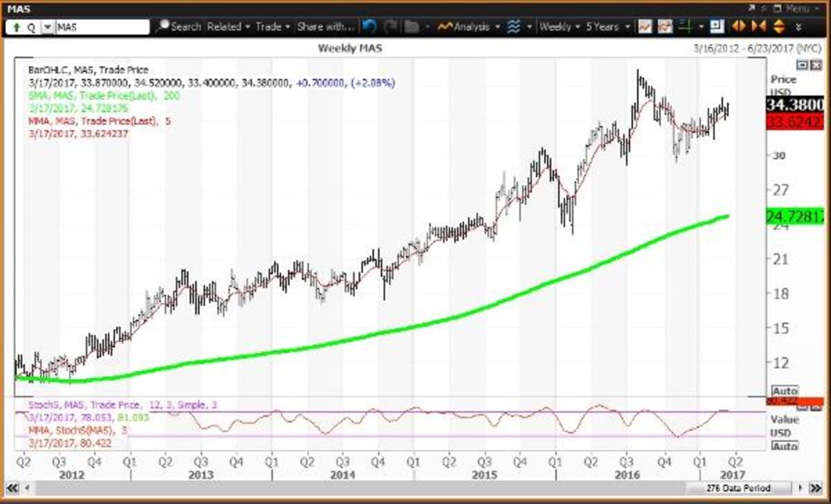Click the Share with... button
Viewport: 831px width, 504px height.
tap(325, 27)
